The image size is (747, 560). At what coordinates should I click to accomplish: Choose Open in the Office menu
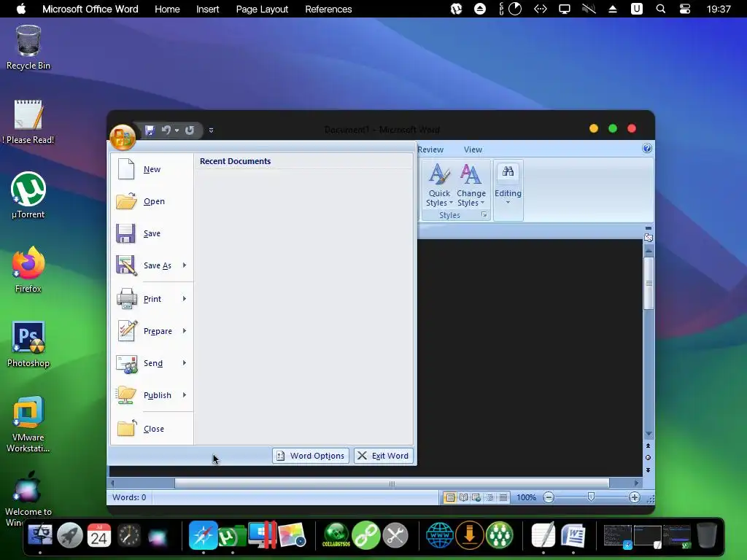tap(152, 201)
